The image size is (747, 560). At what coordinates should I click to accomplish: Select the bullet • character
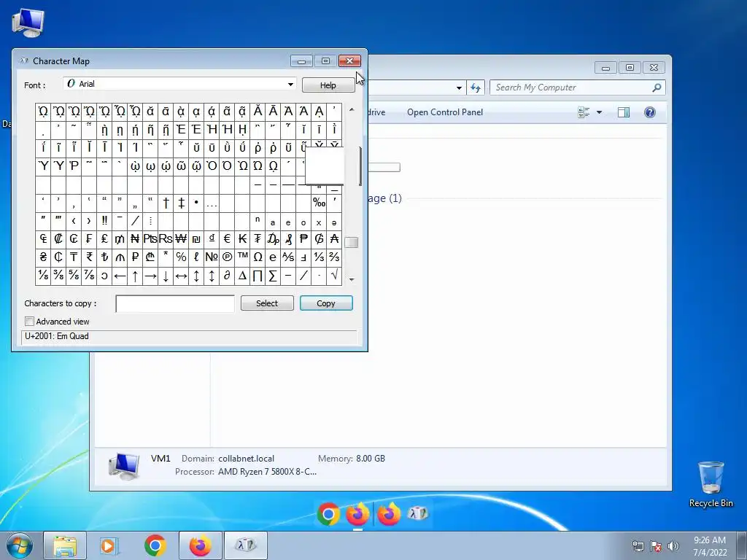point(196,203)
